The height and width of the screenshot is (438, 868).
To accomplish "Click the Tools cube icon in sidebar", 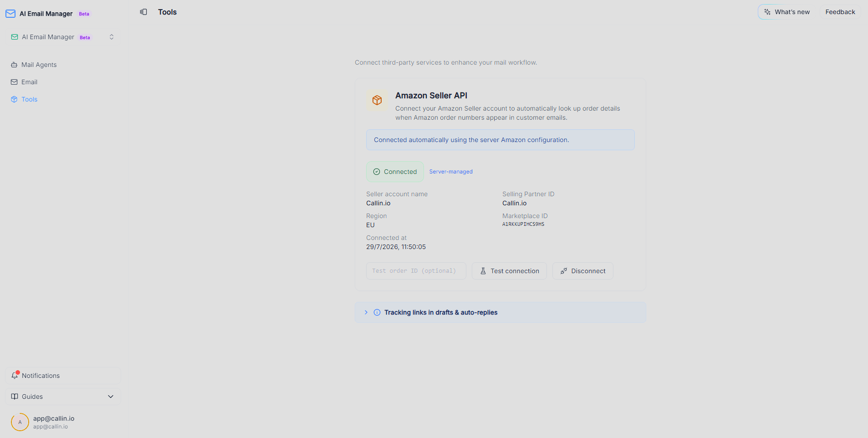I will (x=14, y=99).
